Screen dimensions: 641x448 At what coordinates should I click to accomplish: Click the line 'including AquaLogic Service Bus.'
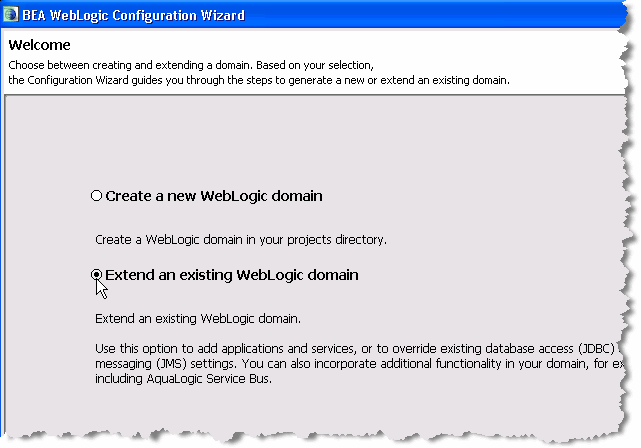click(x=183, y=379)
